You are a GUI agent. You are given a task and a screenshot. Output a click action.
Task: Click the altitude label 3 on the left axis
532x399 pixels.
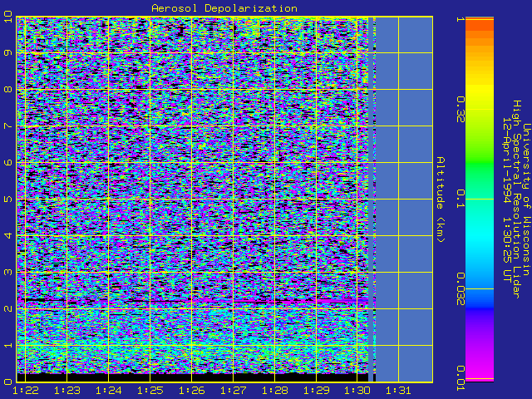8,272
